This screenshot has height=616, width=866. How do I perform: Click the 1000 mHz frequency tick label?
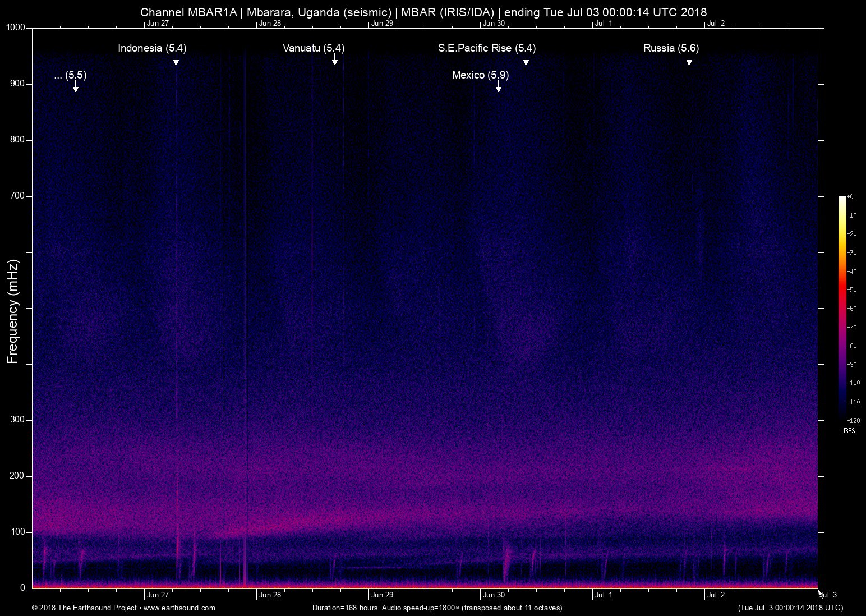tap(16, 27)
